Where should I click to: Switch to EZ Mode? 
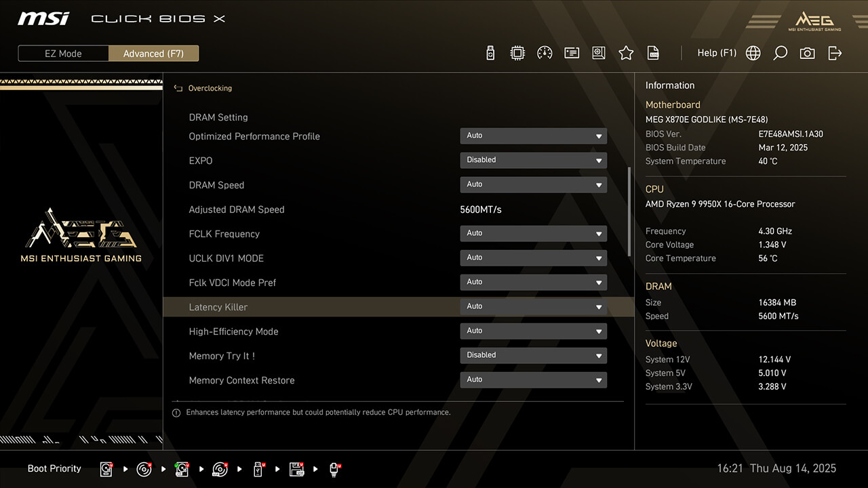[63, 54]
